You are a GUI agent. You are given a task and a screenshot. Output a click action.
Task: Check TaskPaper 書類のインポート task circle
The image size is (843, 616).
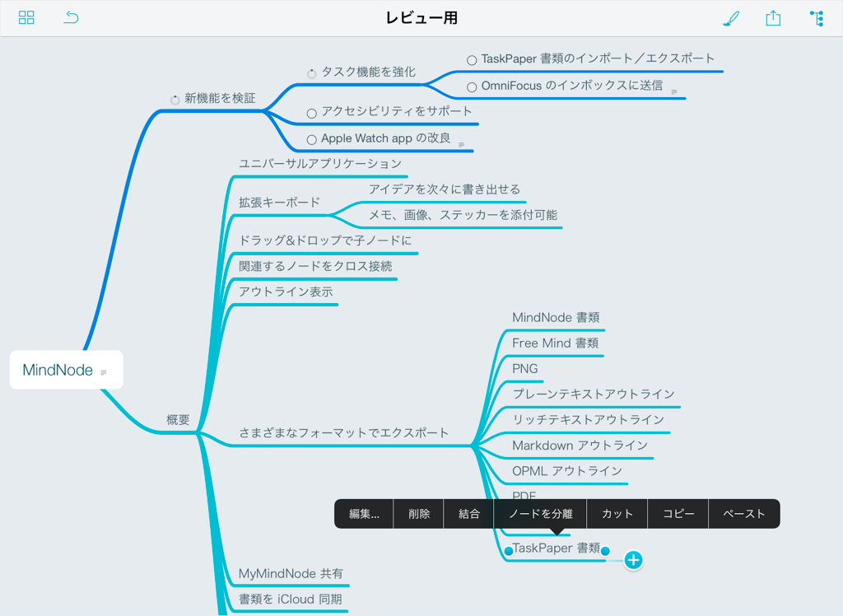coord(472,60)
